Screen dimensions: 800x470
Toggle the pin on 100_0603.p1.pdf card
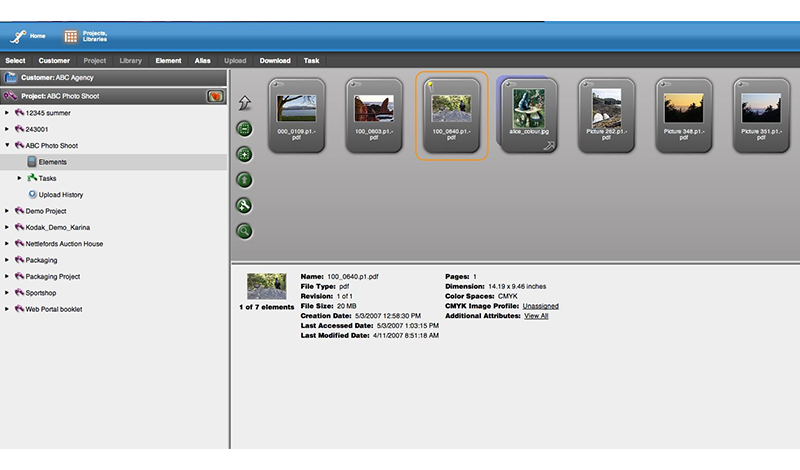point(356,84)
